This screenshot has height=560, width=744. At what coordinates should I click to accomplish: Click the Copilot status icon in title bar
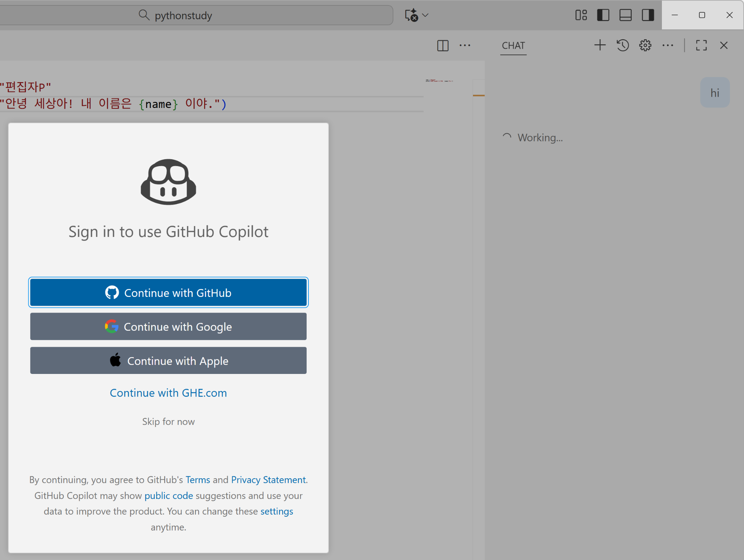[411, 15]
